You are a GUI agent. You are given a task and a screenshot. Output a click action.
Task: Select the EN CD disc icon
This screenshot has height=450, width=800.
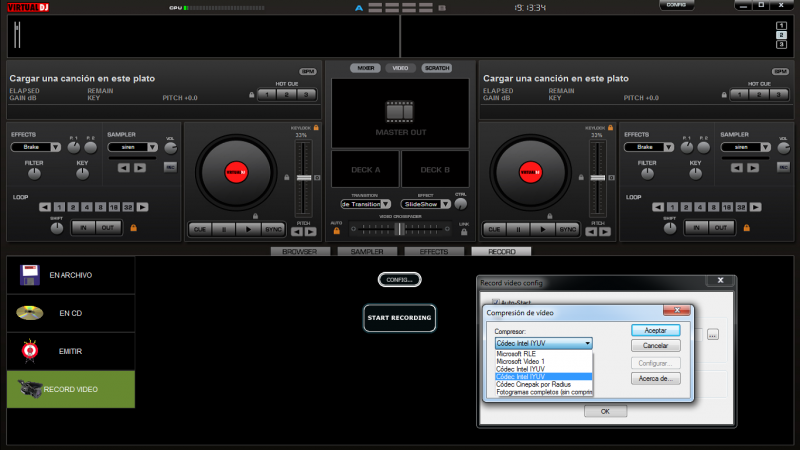(30, 313)
